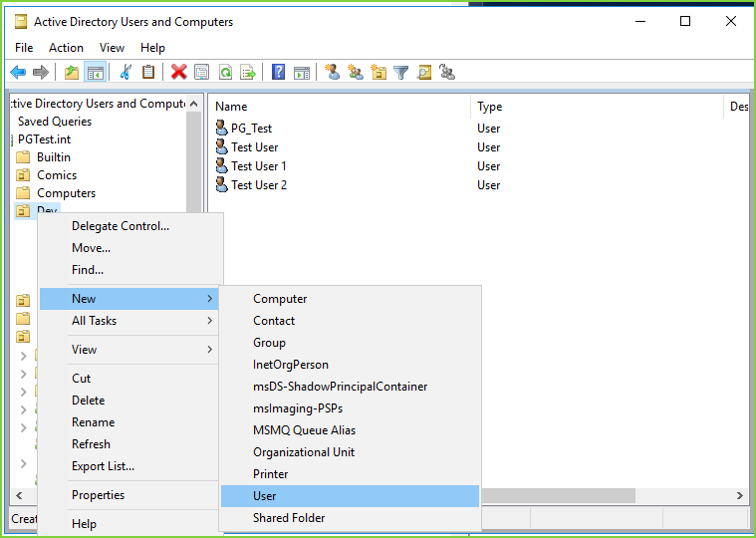This screenshot has height=538, width=756.
Task: Click the Up one level folder icon
Action: (72, 72)
